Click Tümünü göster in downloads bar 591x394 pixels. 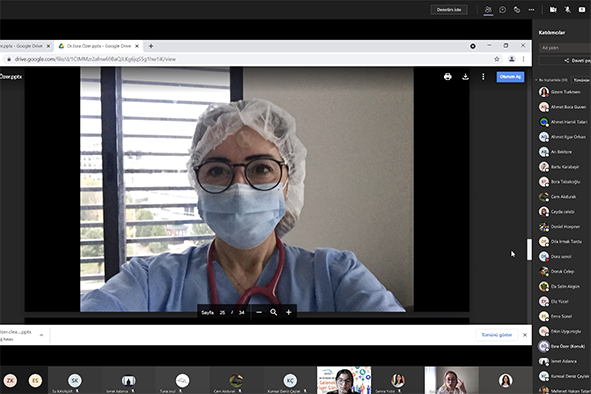[497, 335]
